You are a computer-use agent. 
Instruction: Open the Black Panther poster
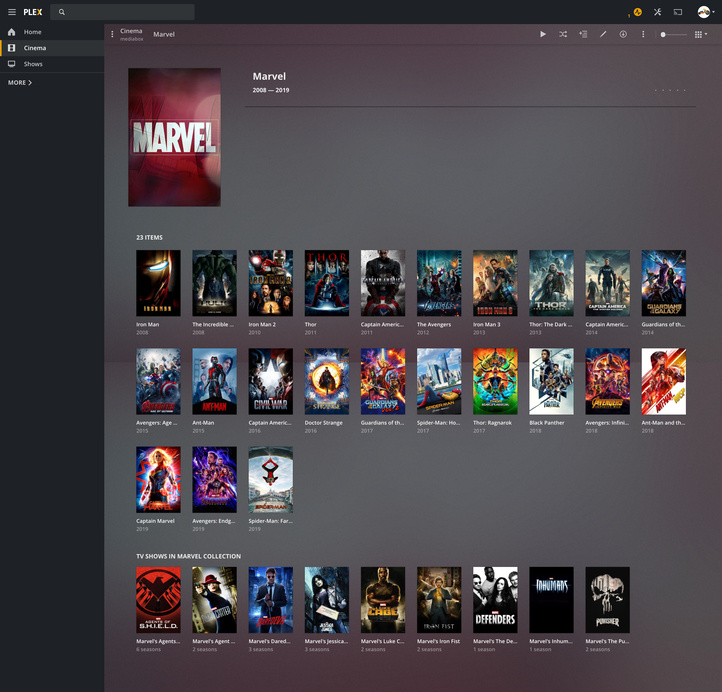551,381
